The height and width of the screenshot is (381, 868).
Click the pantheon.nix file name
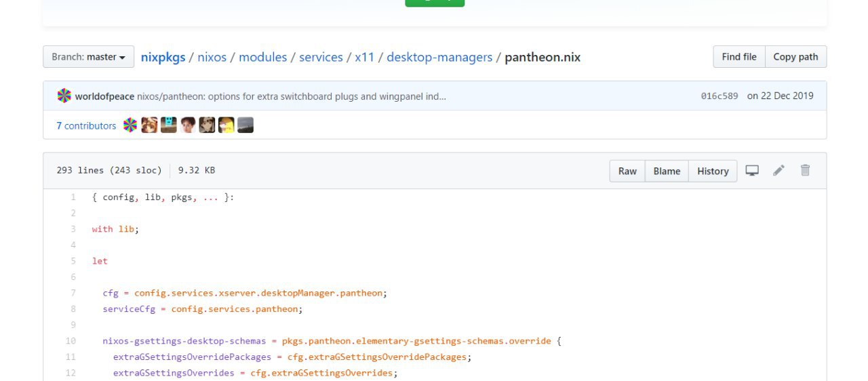click(x=542, y=57)
